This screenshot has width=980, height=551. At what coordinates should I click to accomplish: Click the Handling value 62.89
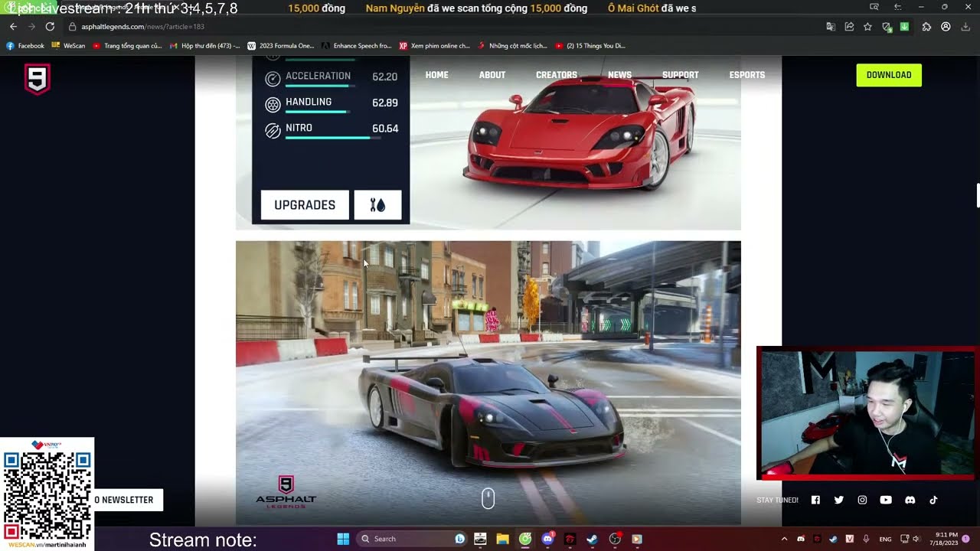385,103
